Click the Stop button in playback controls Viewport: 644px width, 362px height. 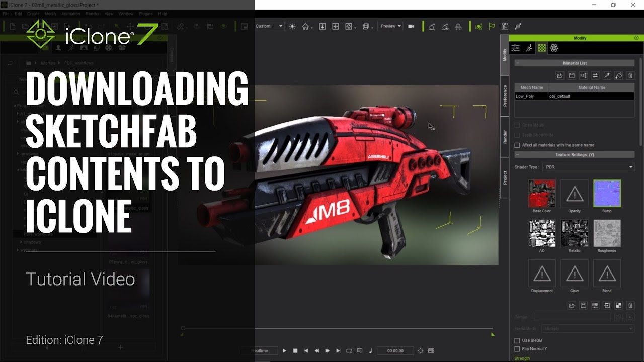tap(295, 351)
